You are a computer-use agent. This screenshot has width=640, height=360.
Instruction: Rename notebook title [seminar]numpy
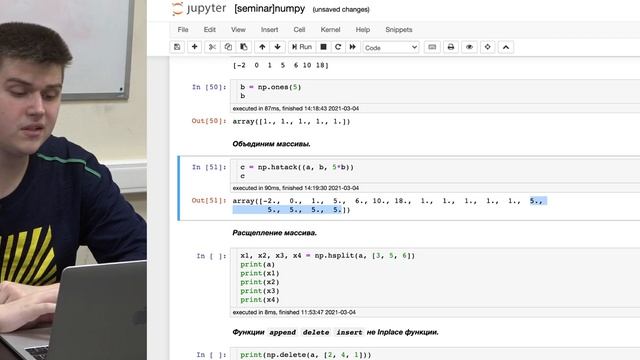point(269,9)
